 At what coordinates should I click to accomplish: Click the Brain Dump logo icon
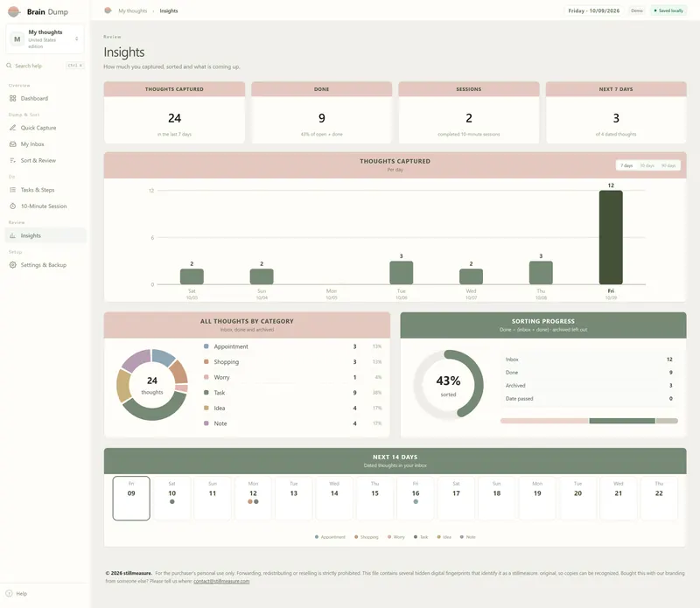[14, 11]
